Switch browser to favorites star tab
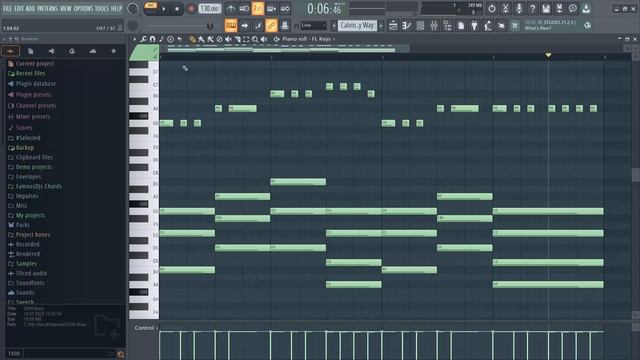 (x=113, y=51)
